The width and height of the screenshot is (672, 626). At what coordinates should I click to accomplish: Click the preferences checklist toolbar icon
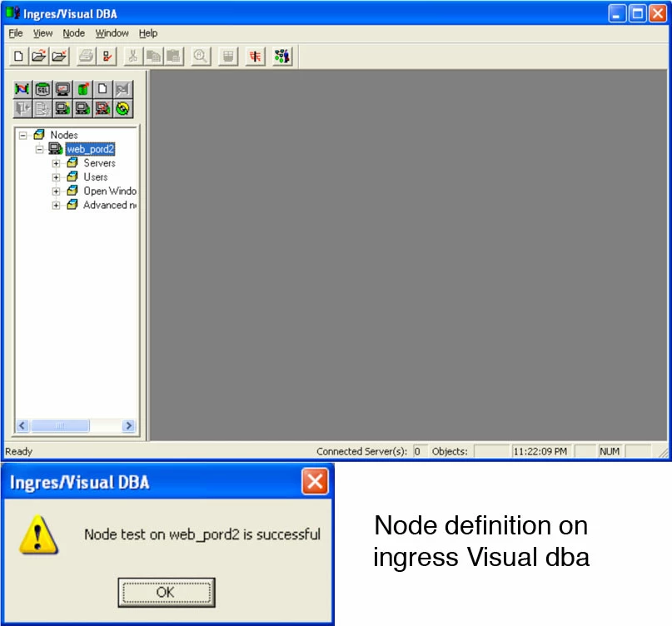107,56
